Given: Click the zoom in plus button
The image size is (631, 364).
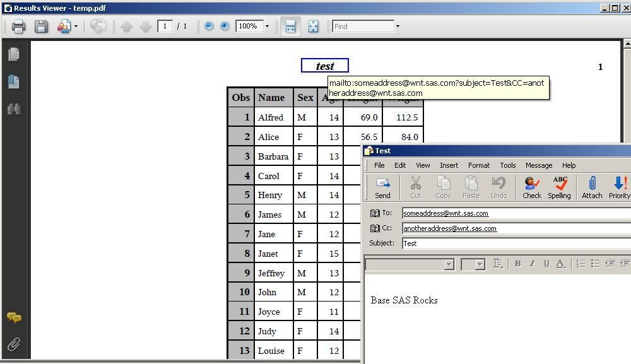Looking at the screenshot, I should click(225, 26).
